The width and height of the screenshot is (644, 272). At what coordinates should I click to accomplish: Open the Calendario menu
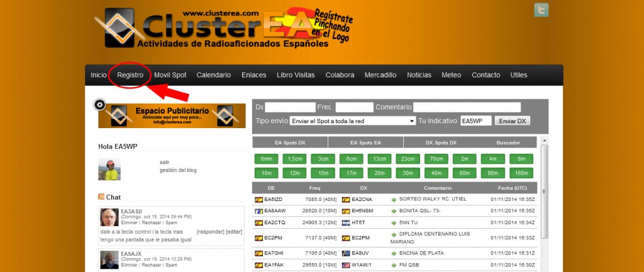tap(214, 75)
